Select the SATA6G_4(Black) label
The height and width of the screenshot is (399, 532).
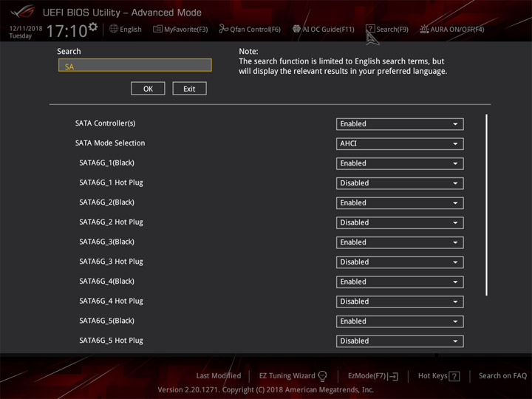[107, 281]
